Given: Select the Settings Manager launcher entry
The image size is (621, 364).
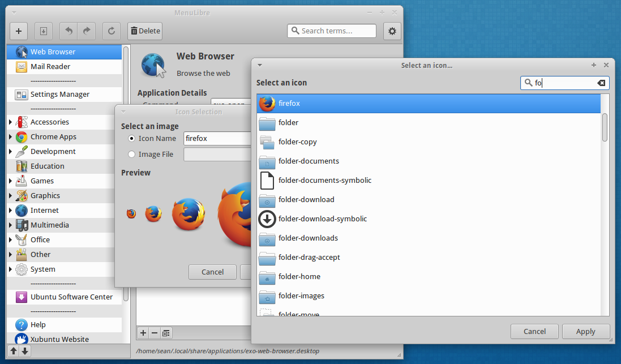Looking at the screenshot, I should click(x=59, y=95).
